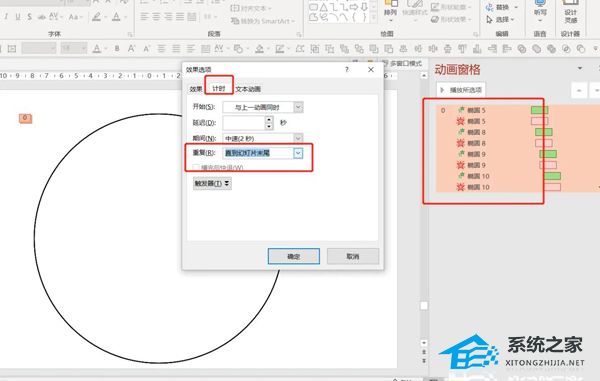This screenshot has width=600, height=381.
Task: Select the 椭圆 5 emphasis animation row
Action: (x=518, y=121)
